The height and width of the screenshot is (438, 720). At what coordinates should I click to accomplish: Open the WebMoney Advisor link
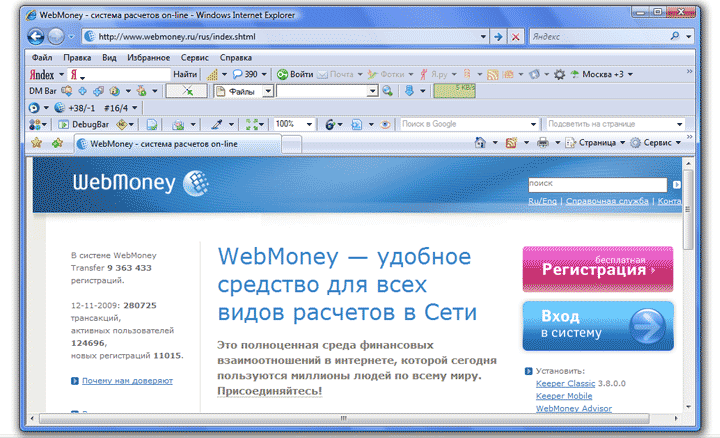pos(574,408)
